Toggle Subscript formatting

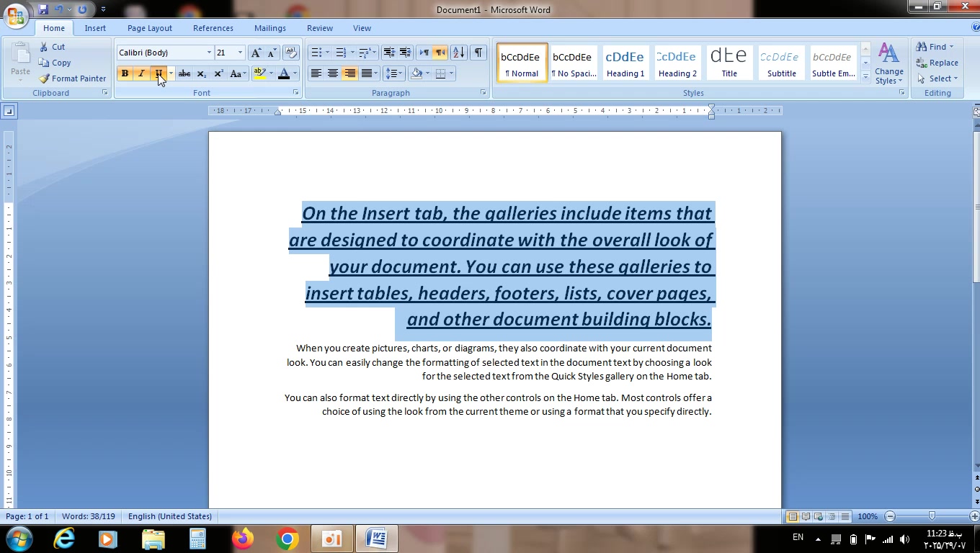pos(201,73)
